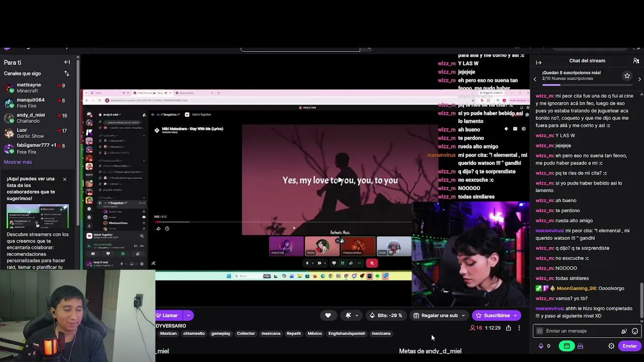Open the Bits discount button
Image resolution: width=644 pixels, height=362 pixels.
coord(386,315)
